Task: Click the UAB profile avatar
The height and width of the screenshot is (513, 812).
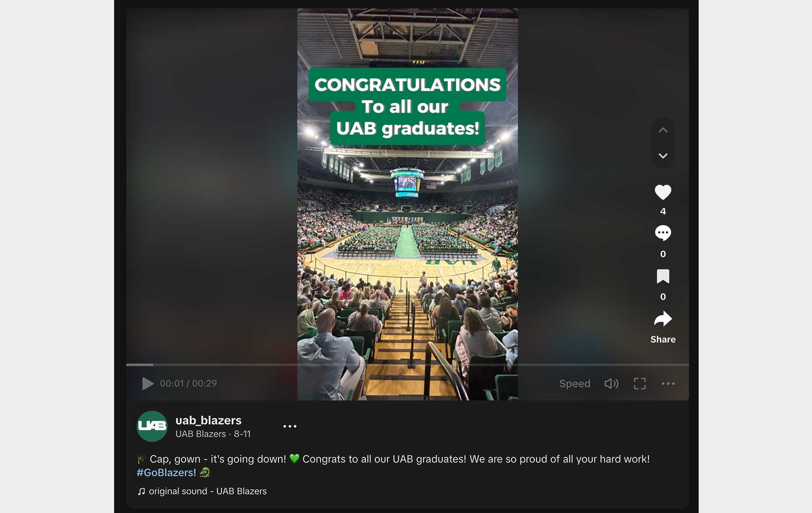Action: (x=152, y=426)
